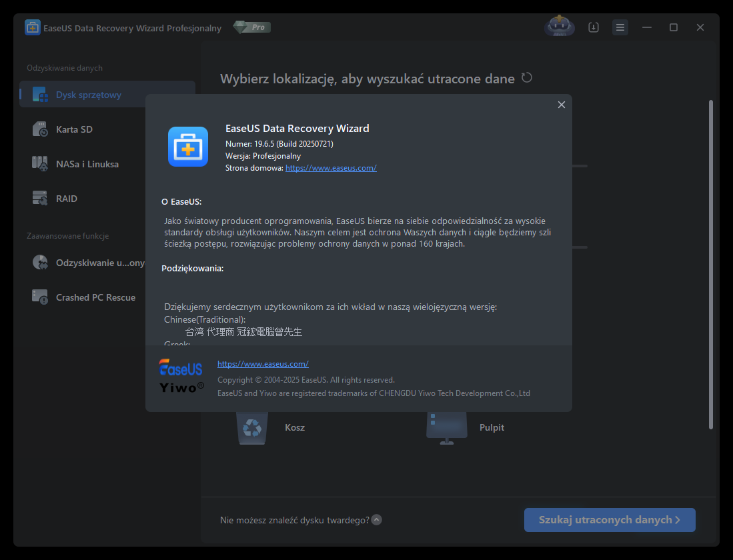
Task: Click the copyright 2004-2025 EaseUS text
Action: click(306, 379)
